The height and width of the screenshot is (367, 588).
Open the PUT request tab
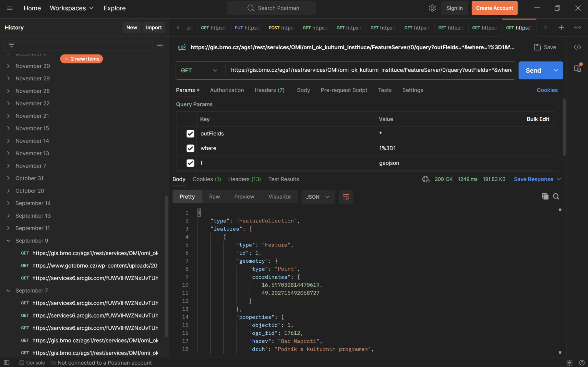tap(247, 28)
